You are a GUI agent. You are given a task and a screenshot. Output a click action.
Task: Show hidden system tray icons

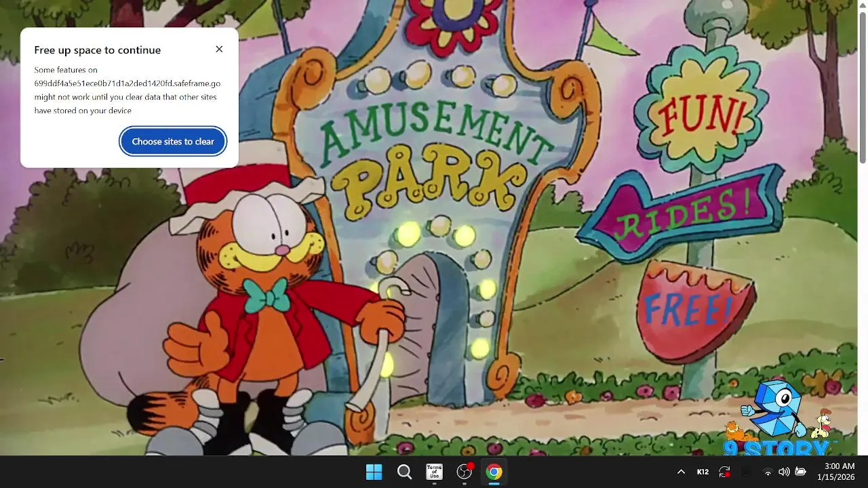click(x=681, y=472)
